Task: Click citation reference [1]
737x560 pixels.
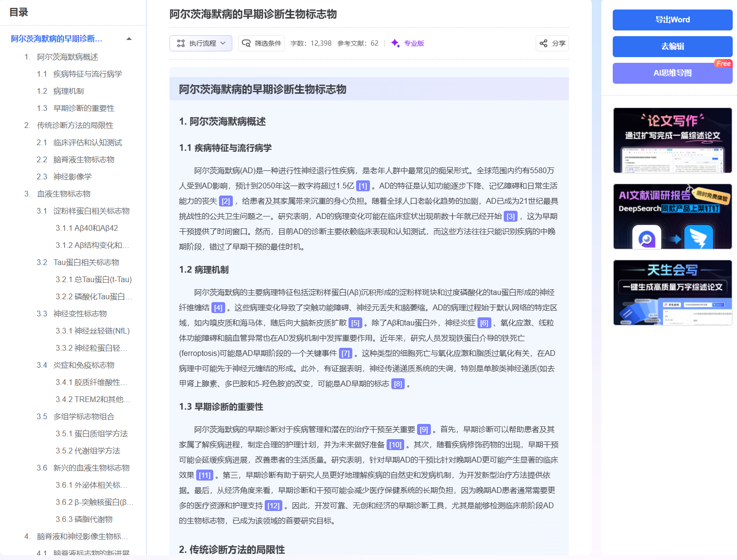Action: [363, 186]
